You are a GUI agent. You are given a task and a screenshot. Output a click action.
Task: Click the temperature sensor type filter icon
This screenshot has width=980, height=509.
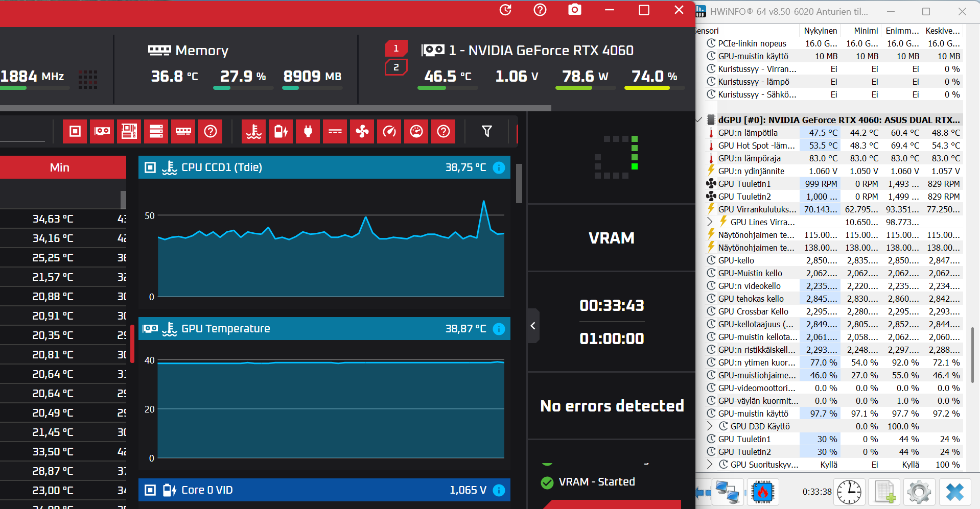pos(254,132)
